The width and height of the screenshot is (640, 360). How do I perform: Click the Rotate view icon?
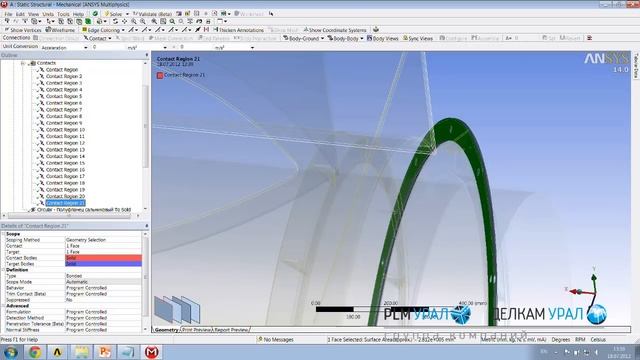click(115, 21)
